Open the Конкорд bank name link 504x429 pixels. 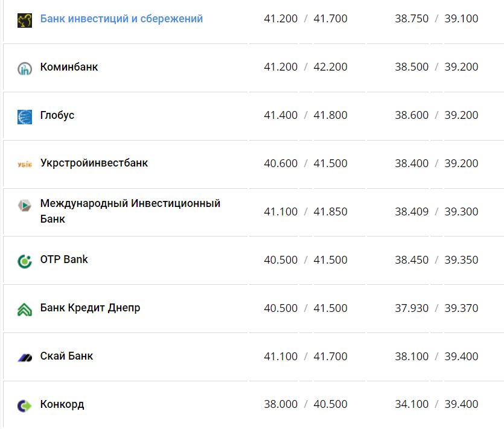(x=62, y=404)
